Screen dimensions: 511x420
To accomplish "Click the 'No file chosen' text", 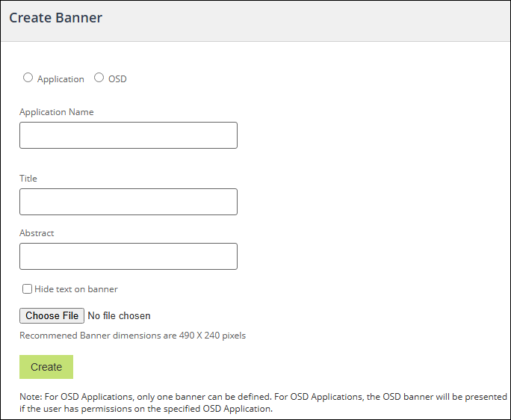I will (x=119, y=316).
